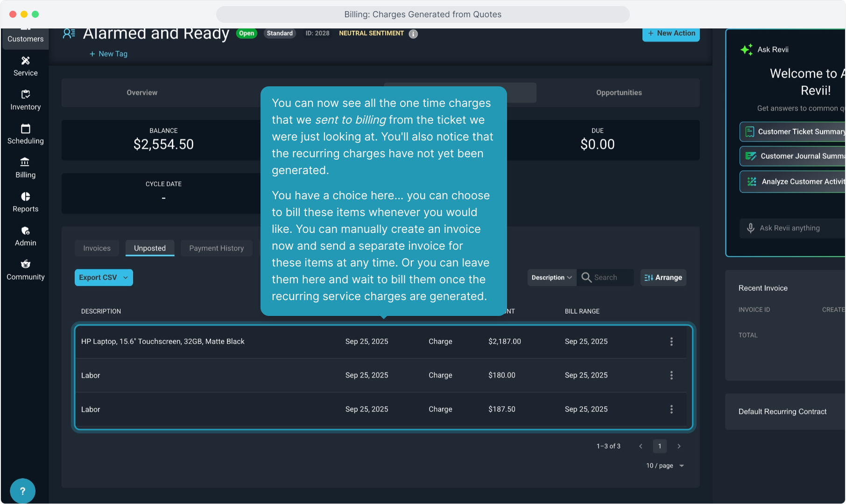Viewport: 846px width, 504px height.
Task: Change the 10 / page size dropdown
Action: click(x=665, y=466)
